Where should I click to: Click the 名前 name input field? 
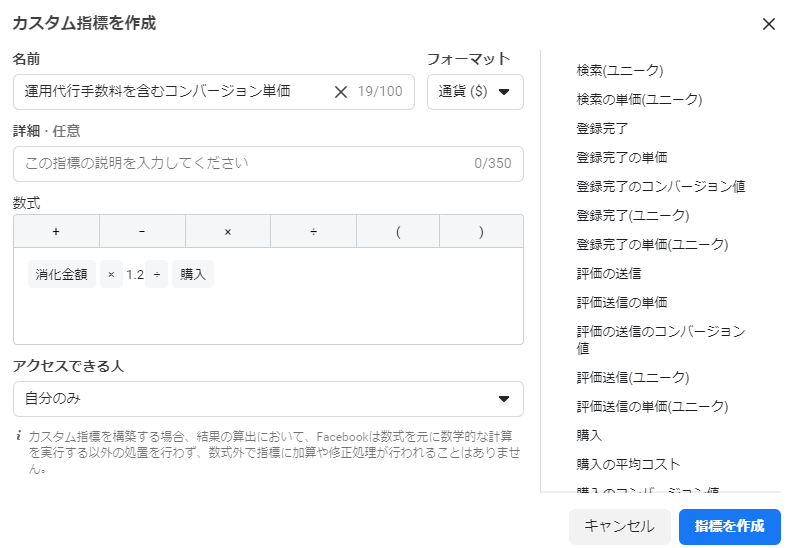[x=170, y=92]
